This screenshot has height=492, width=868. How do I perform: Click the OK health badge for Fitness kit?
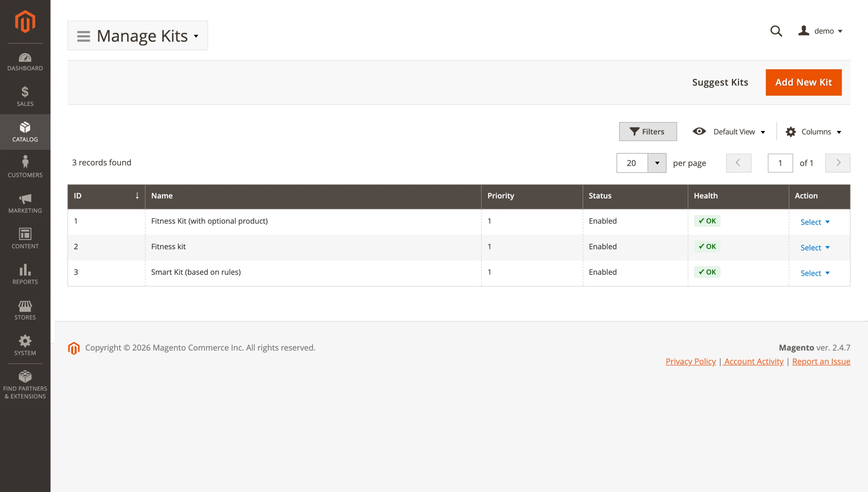click(x=707, y=247)
